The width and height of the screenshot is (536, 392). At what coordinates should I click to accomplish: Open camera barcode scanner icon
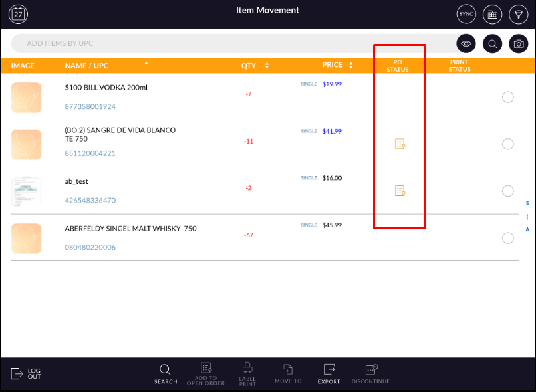point(518,44)
